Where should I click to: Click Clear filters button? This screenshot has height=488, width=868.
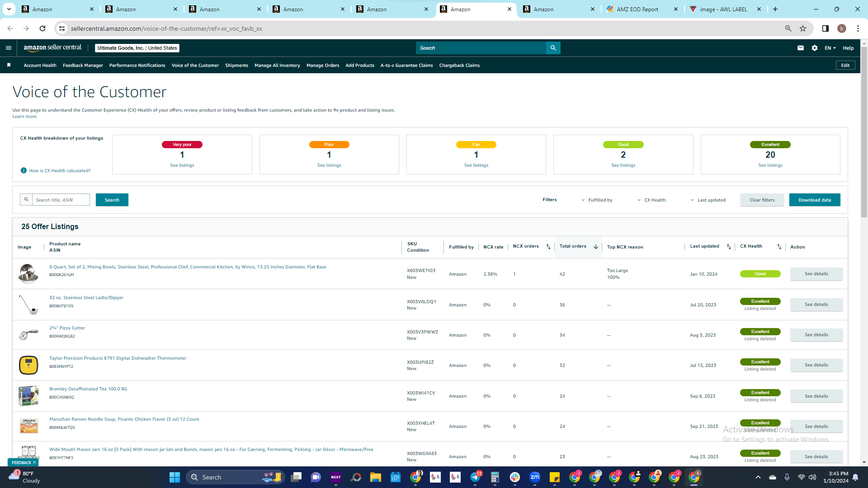click(x=762, y=200)
